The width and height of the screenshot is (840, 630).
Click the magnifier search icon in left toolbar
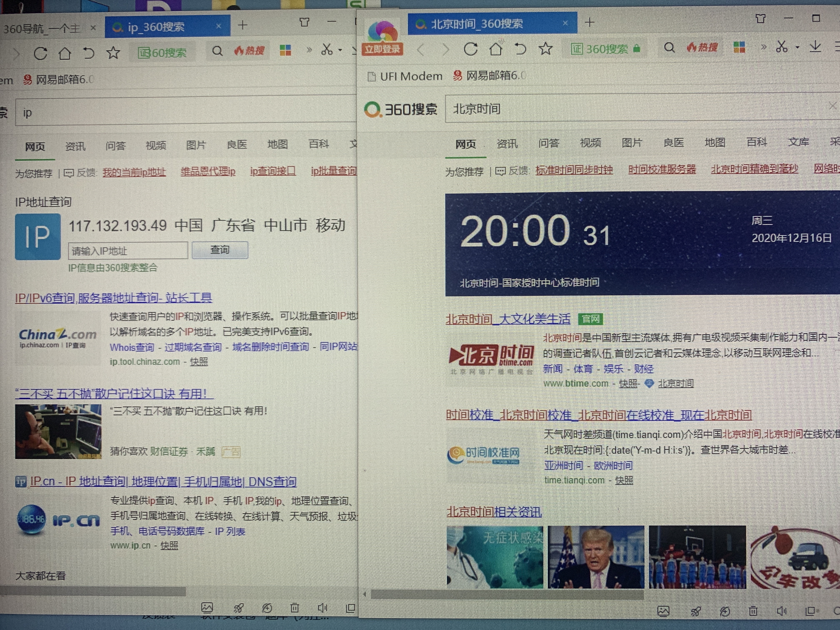(217, 51)
